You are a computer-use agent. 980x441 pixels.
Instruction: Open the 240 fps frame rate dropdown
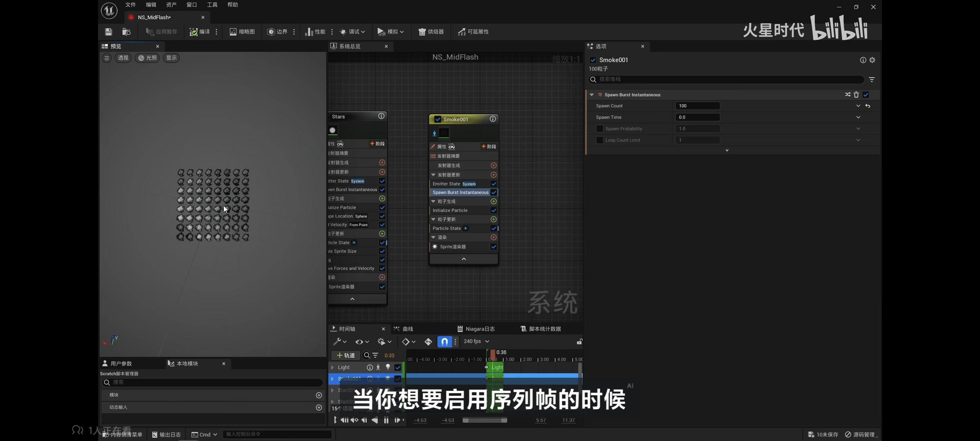coord(477,341)
